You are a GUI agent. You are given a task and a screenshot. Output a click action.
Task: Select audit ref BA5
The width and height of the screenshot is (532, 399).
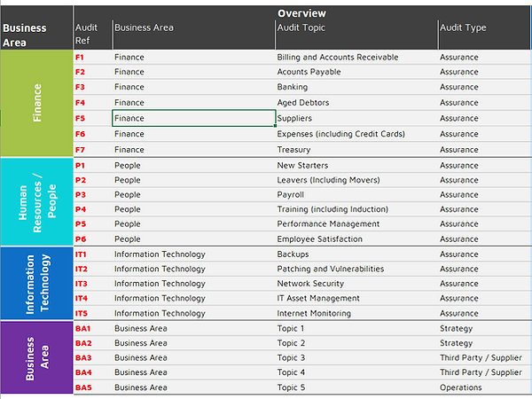(92, 387)
